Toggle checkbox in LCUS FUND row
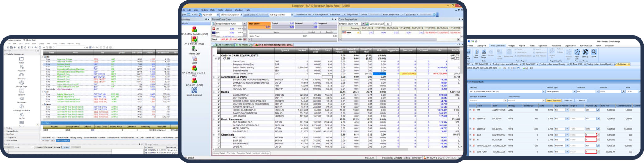This screenshot has height=163, width=644. [470, 152]
